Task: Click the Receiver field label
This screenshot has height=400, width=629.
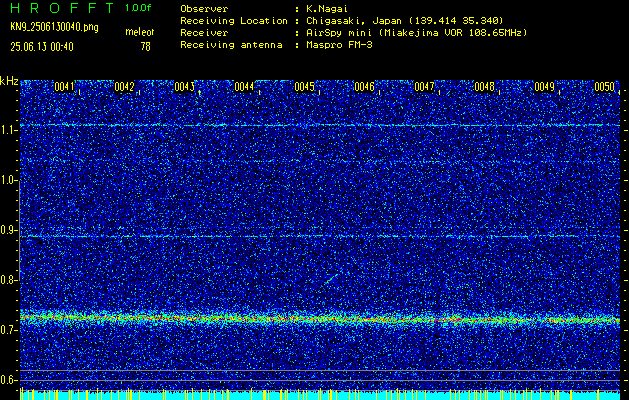Action: point(204,33)
